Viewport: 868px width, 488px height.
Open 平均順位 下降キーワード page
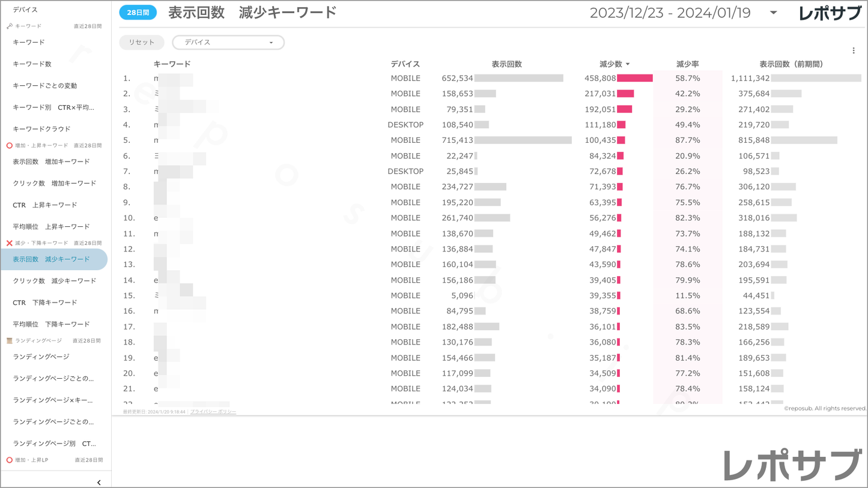pos(51,324)
